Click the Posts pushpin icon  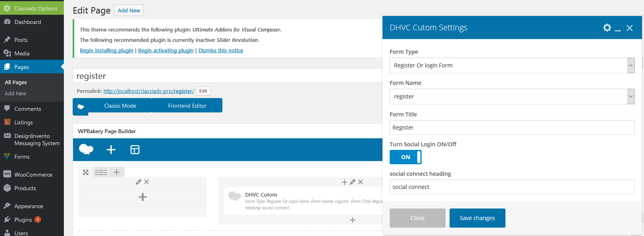(7, 39)
